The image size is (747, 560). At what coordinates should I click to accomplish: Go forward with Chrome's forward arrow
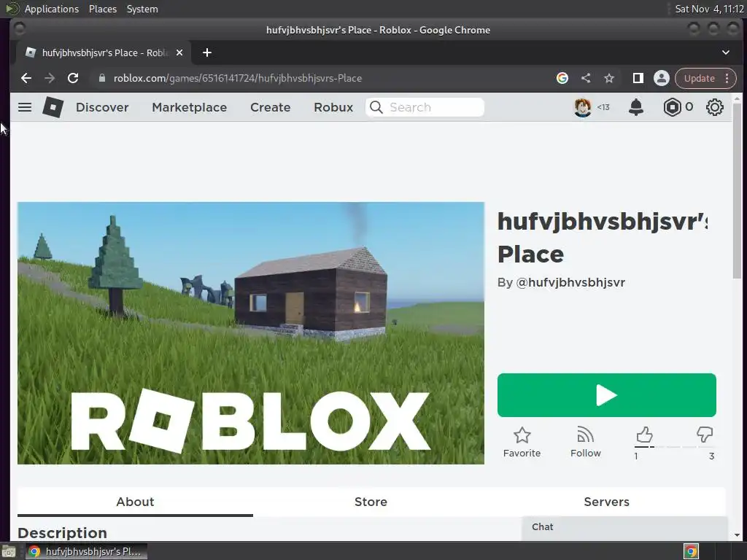[50, 78]
